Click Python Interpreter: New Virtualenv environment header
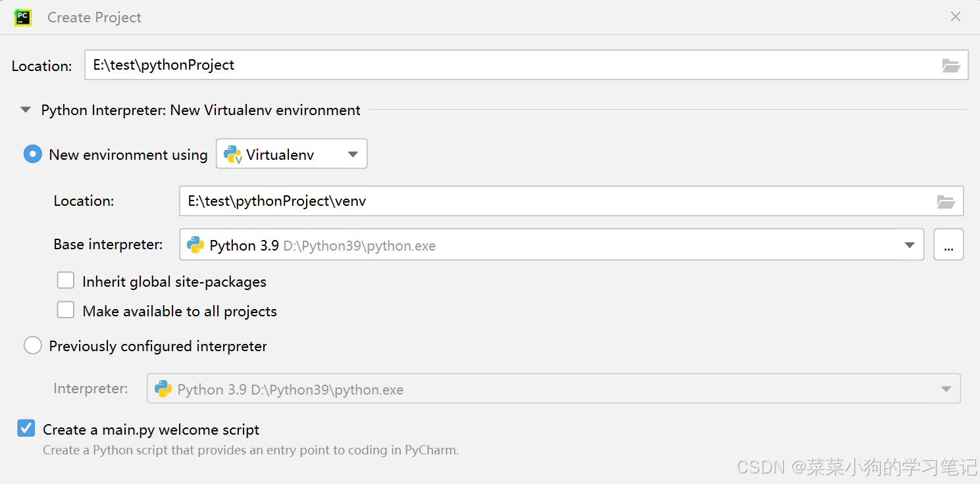The height and width of the screenshot is (484, 980). [201, 110]
